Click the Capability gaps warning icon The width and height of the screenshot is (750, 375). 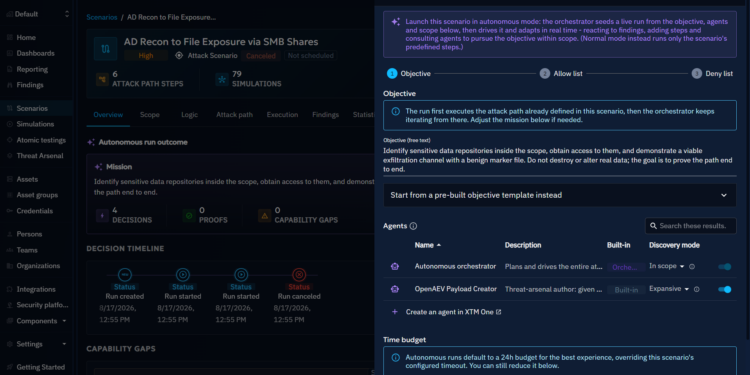[x=265, y=216]
